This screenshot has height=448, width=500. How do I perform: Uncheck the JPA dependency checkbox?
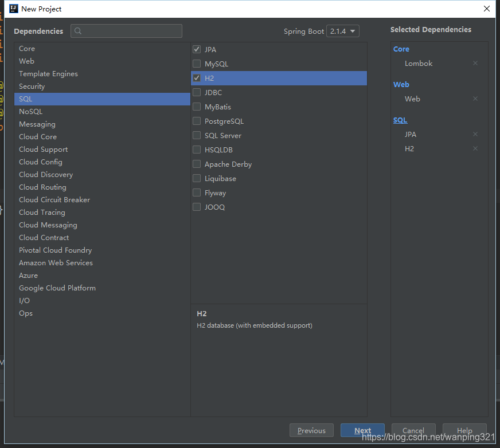pyautogui.click(x=197, y=49)
